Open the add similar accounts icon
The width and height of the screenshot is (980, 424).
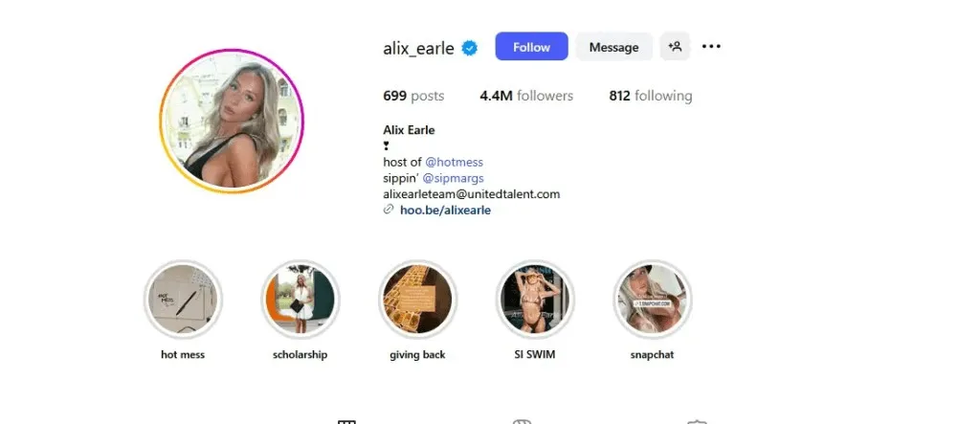[675, 46]
